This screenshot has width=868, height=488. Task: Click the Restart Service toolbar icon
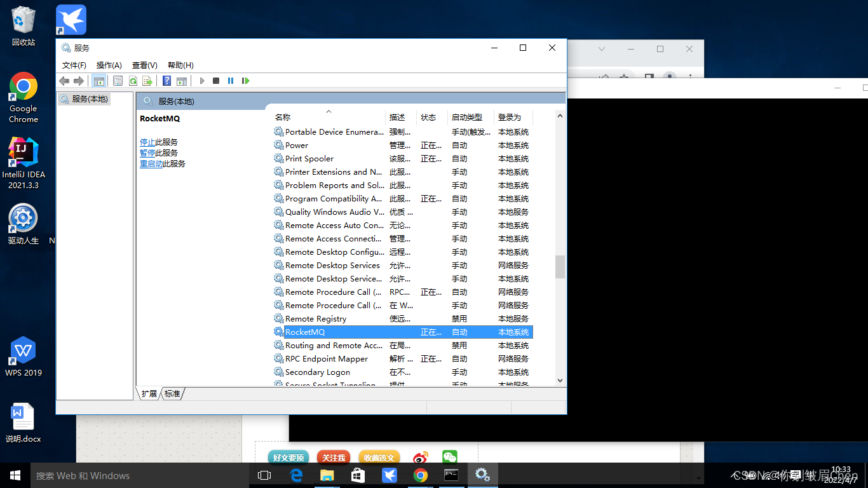(x=246, y=81)
